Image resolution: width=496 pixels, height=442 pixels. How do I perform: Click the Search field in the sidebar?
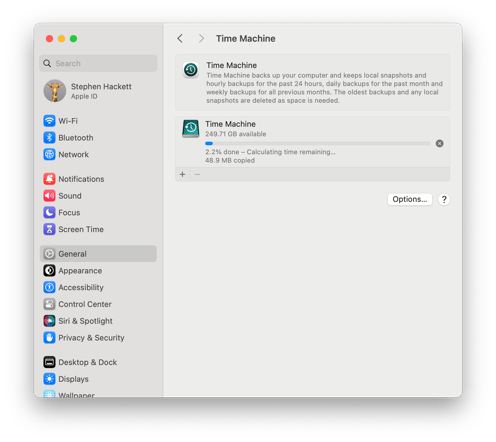[x=98, y=63]
